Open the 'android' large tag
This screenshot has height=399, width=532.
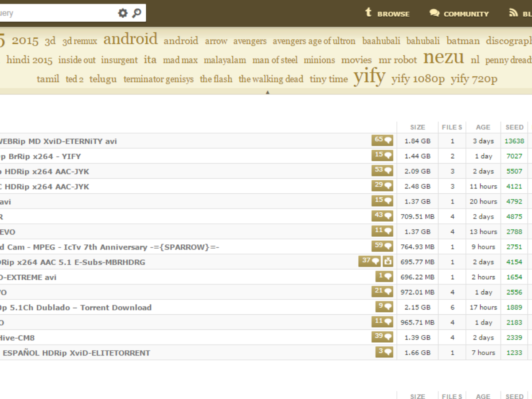tap(130, 39)
